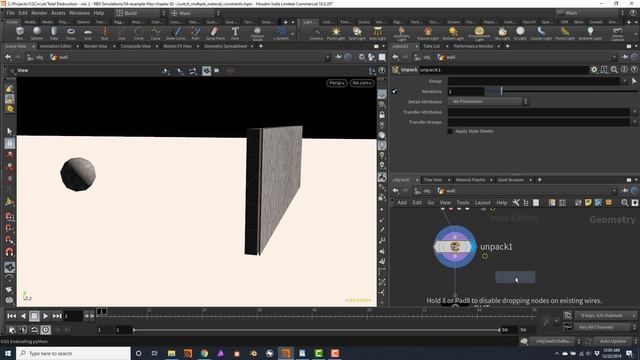This screenshot has height=360, width=640.
Task: Click the Iterations slider
Action: pos(561,91)
